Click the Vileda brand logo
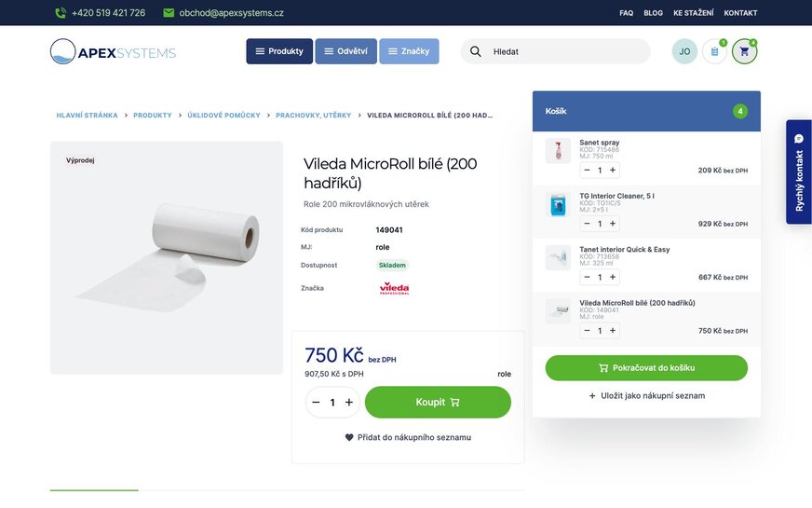 tap(394, 288)
